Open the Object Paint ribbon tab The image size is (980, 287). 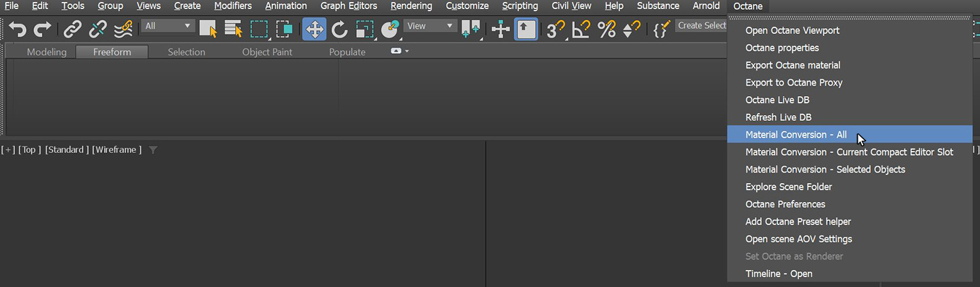click(x=267, y=52)
